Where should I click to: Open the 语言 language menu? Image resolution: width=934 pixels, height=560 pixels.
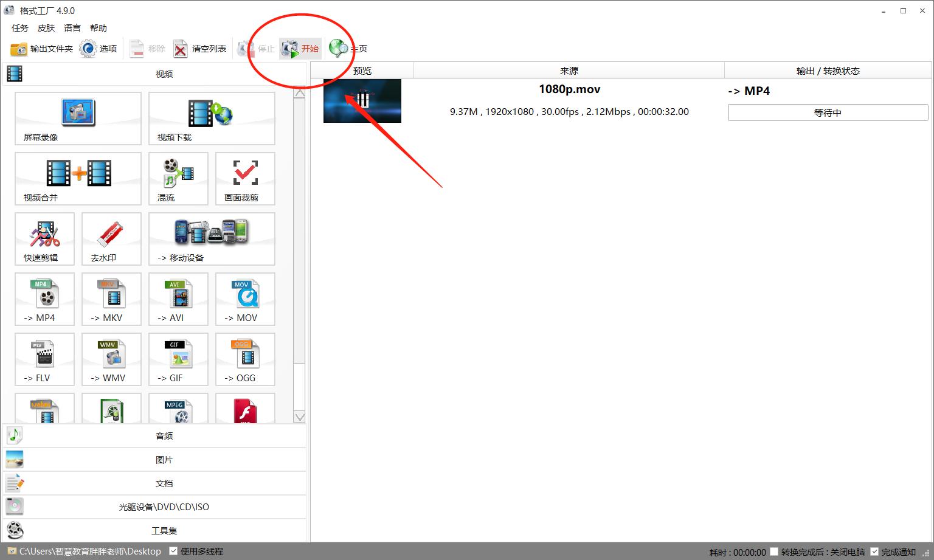coord(72,28)
